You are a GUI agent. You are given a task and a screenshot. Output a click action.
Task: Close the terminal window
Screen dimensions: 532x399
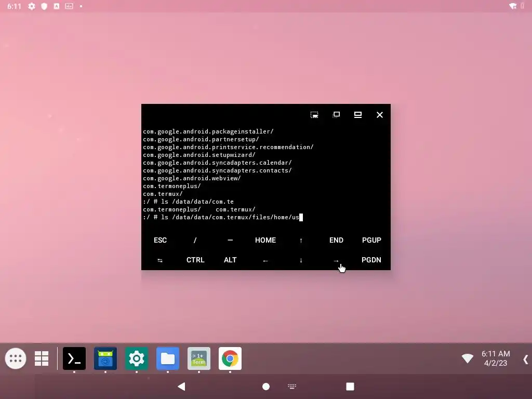pyautogui.click(x=380, y=115)
